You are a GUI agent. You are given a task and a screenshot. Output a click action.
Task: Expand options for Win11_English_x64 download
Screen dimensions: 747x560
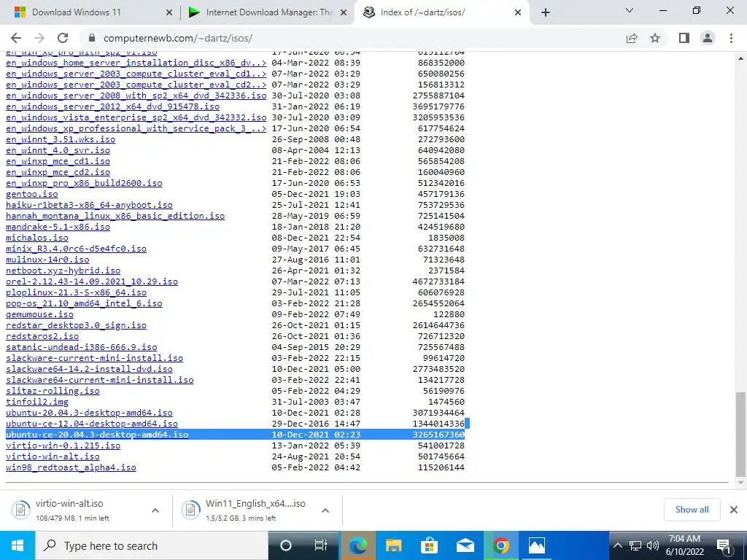(x=325, y=510)
